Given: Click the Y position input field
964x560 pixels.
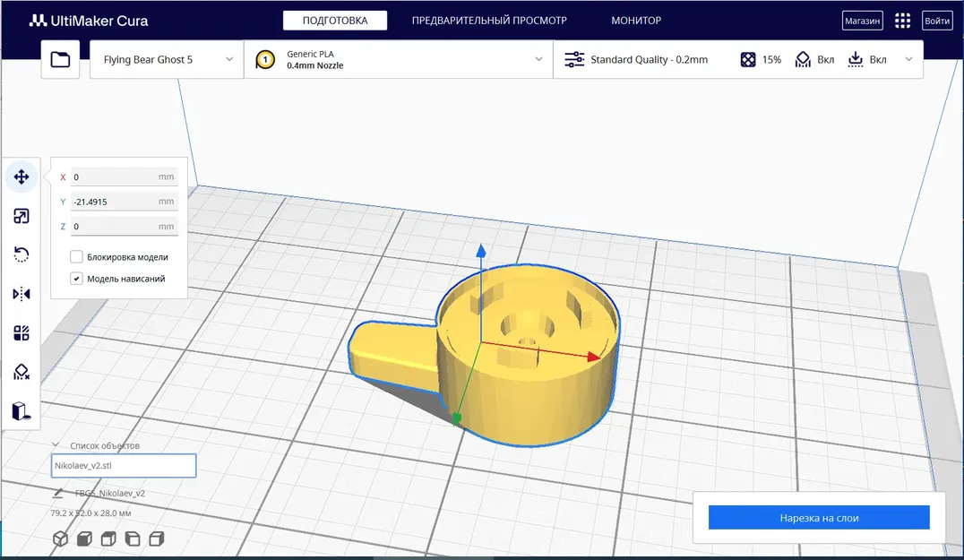Looking at the screenshot, I should 125,202.
